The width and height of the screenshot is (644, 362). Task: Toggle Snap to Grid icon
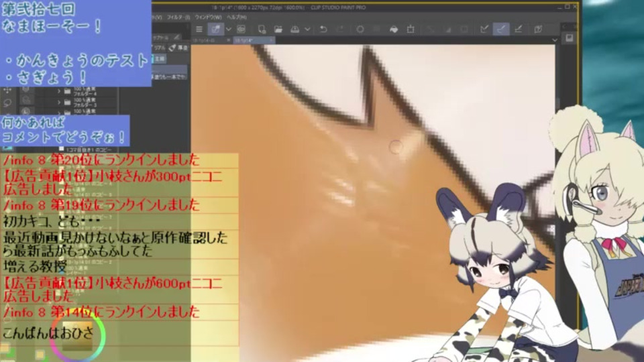[519, 29]
